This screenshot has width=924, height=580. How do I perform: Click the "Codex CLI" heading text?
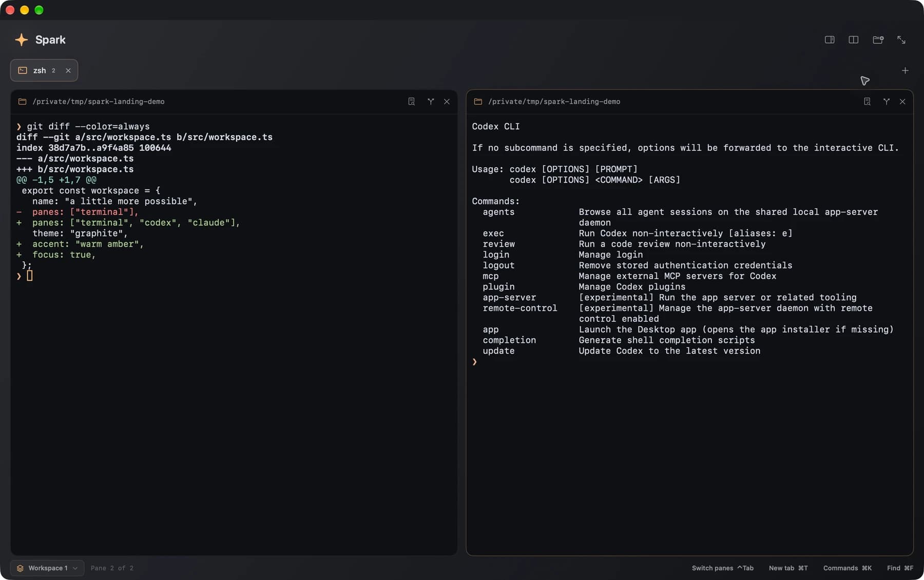(x=496, y=126)
